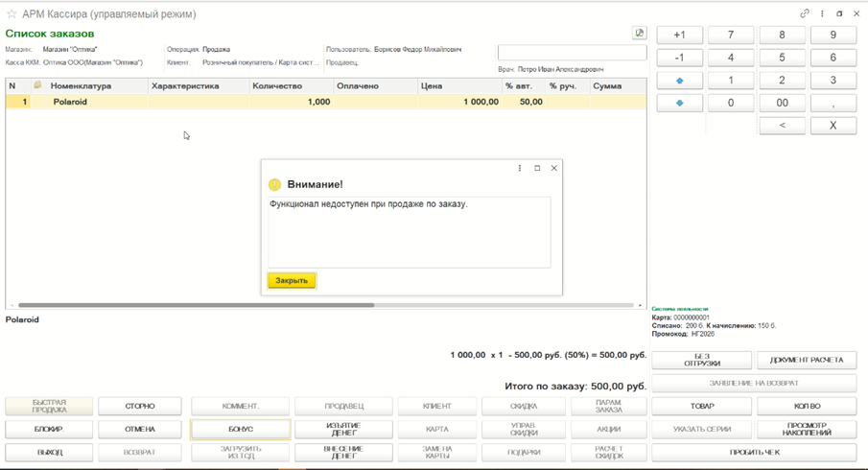The height and width of the screenshot is (470, 868).
Task: Click keypad digit 1
Action: point(731,81)
